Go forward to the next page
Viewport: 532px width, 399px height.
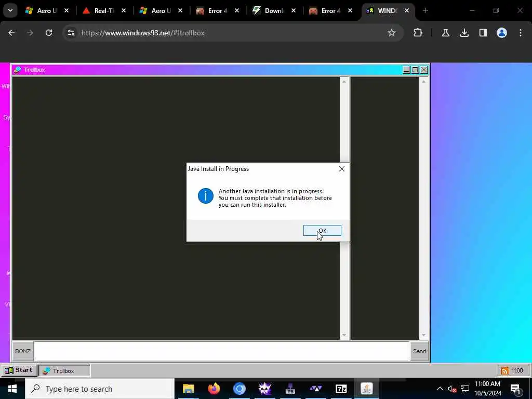click(30, 33)
